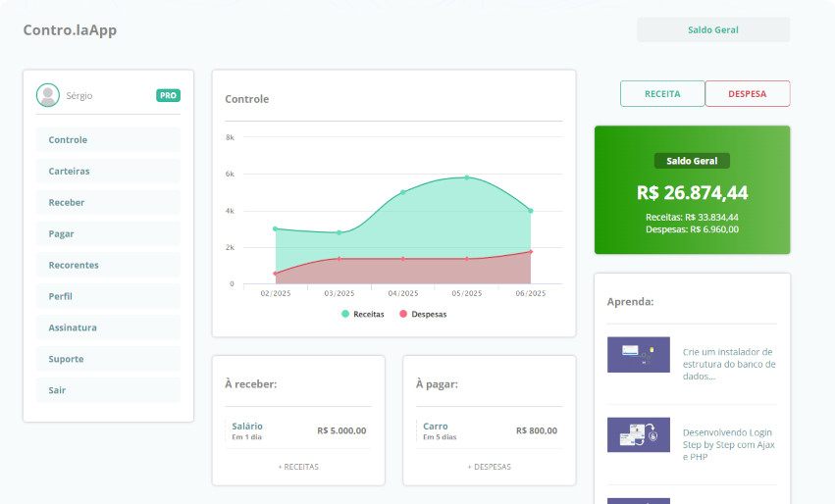Click the Receitas data point at 02/2025
Screen dimensions: 835x504
pyautogui.click(x=276, y=228)
